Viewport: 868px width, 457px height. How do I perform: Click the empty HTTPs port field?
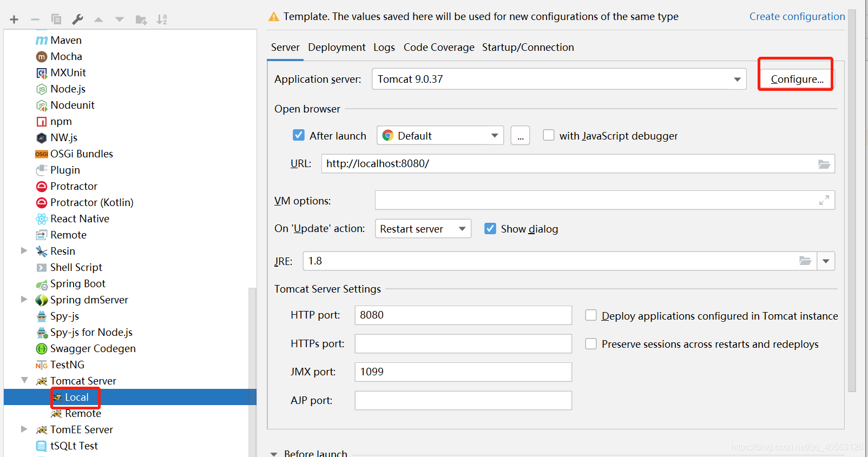(x=463, y=343)
